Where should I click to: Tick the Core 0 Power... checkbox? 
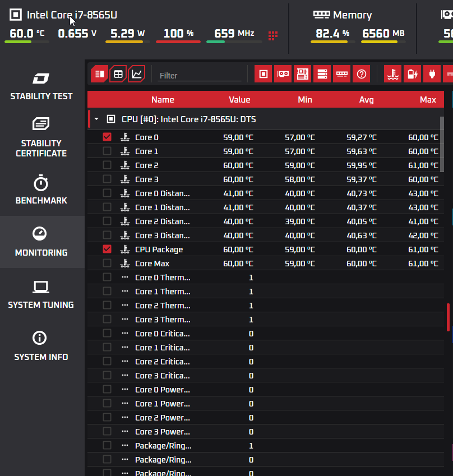click(x=107, y=390)
